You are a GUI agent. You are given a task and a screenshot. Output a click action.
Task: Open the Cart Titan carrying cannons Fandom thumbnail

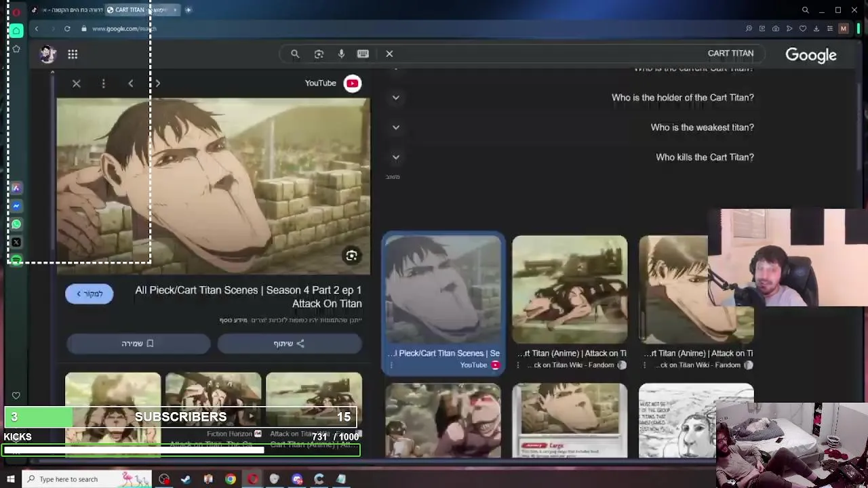pyautogui.click(x=570, y=289)
